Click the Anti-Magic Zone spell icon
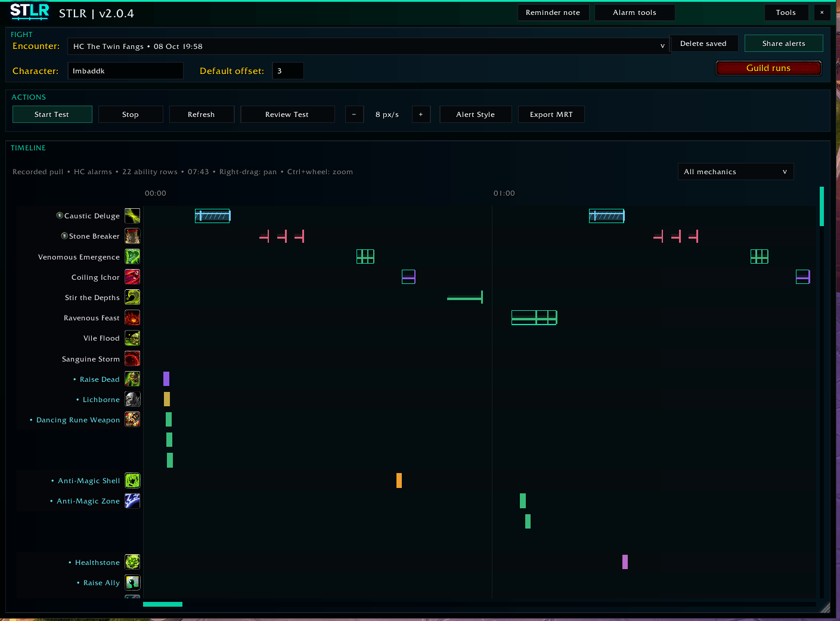 pos(132,500)
